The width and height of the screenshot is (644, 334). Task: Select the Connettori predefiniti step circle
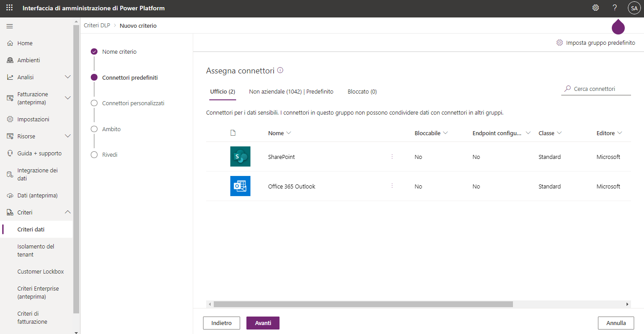tap(94, 77)
